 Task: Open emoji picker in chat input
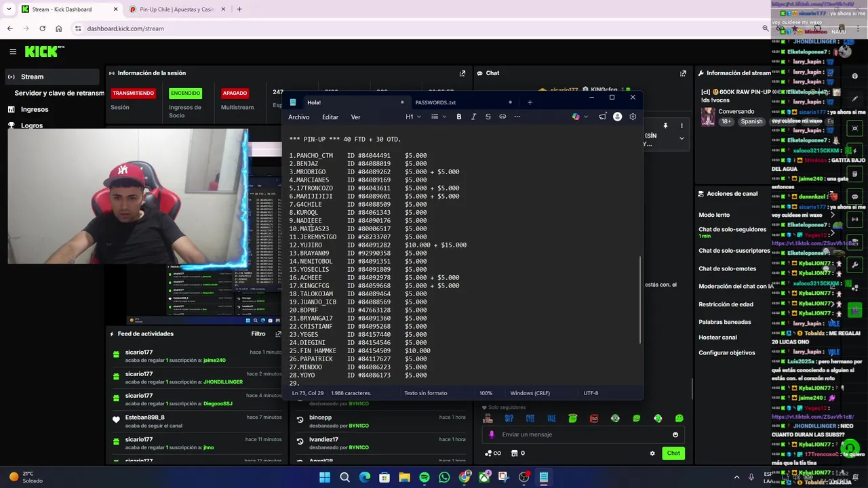coord(675,434)
